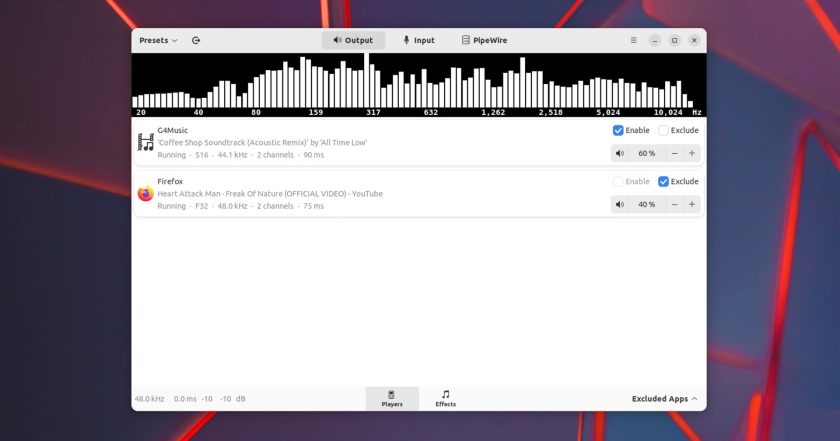This screenshot has width=840, height=441.
Task: Click Firefox status line showing 75 ms
Action: coord(241,206)
